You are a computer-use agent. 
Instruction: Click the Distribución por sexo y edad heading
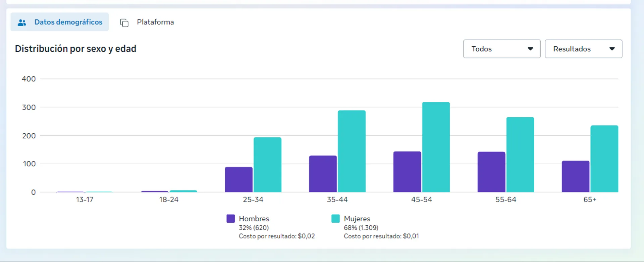coord(75,49)
